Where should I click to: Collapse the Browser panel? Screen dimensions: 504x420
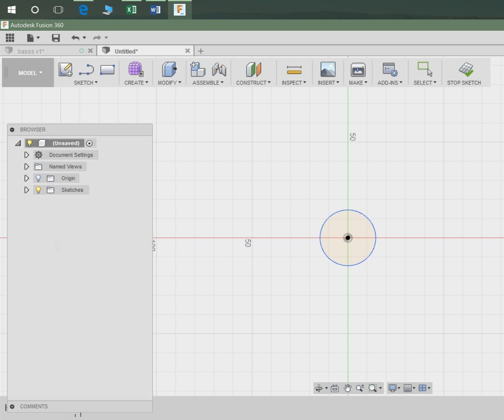[12, 129]
